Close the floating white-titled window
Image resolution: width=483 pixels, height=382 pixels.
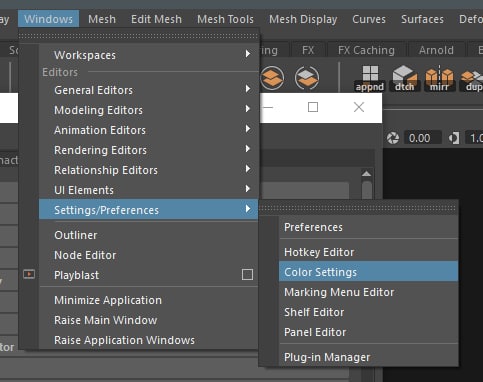pos(359,107)
